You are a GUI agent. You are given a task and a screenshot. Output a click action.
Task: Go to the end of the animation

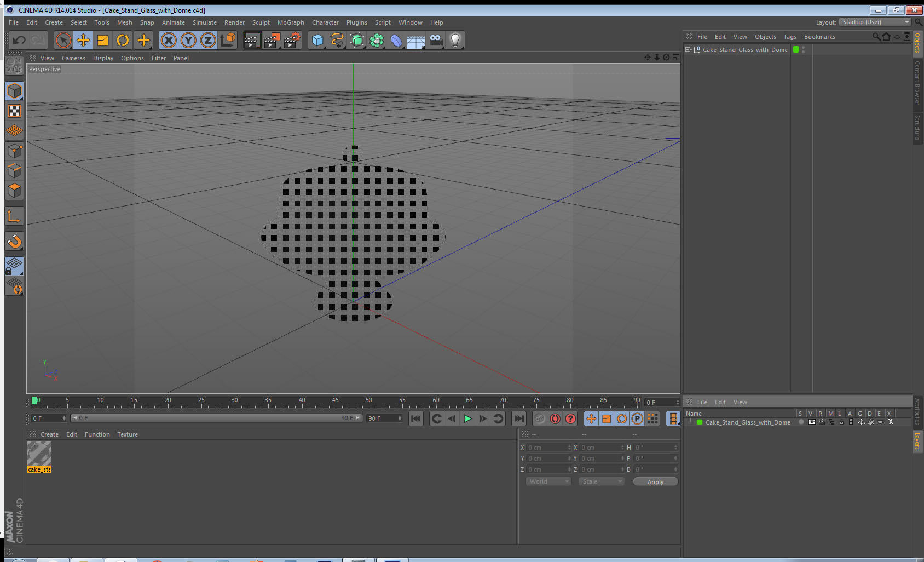pos(518,418)
